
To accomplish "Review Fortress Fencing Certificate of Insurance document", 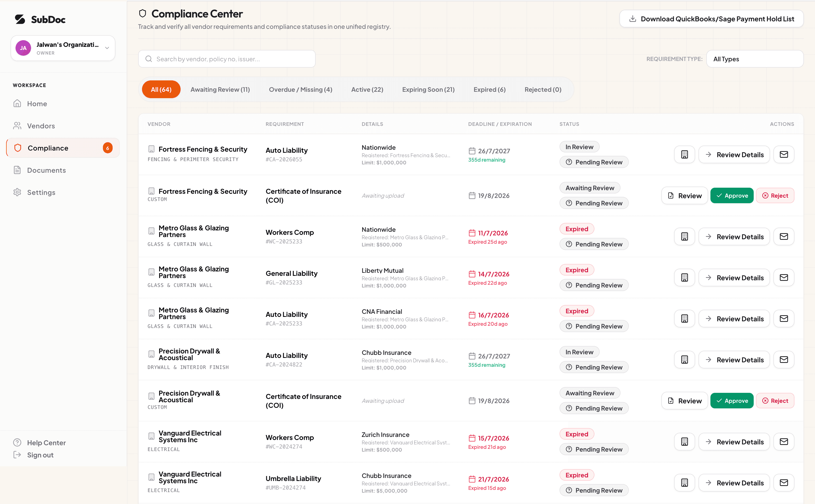I will pos(684,196).
